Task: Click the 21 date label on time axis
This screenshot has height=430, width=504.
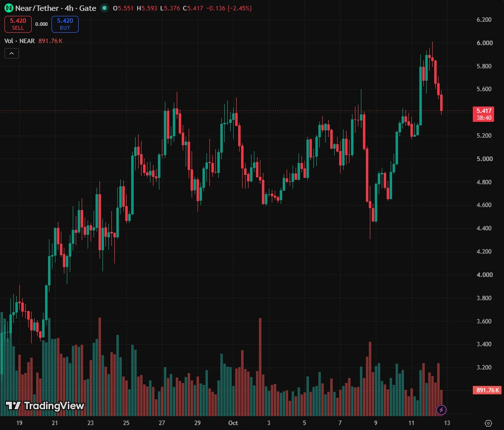Action: coord(55,423)
